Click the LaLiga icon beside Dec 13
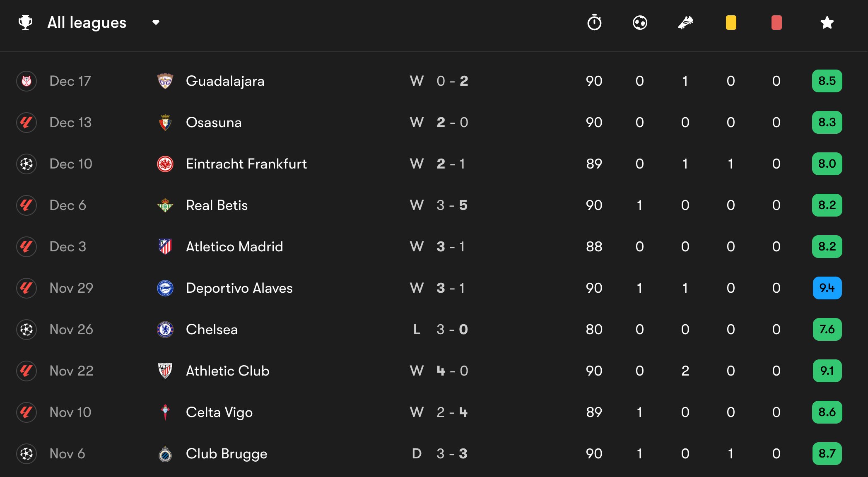This screenshot has width=868, height=477. point(27,123)
